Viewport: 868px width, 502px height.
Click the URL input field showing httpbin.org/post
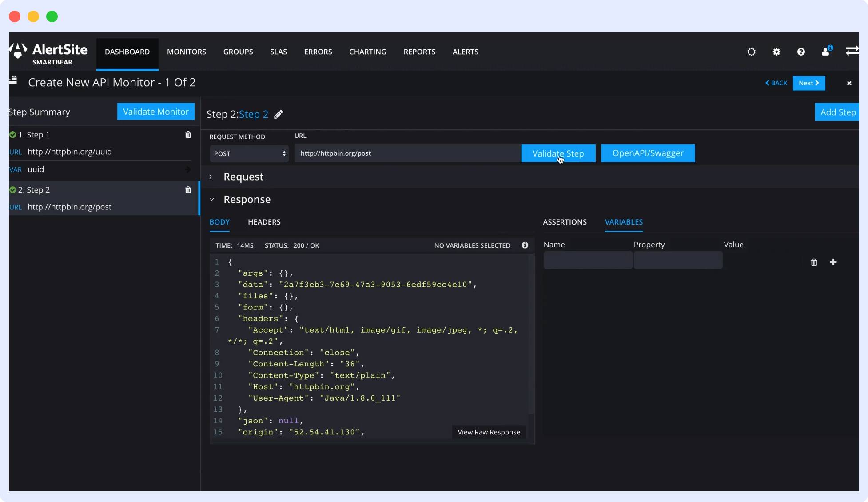pyautogui.click(x=406, y=153)
